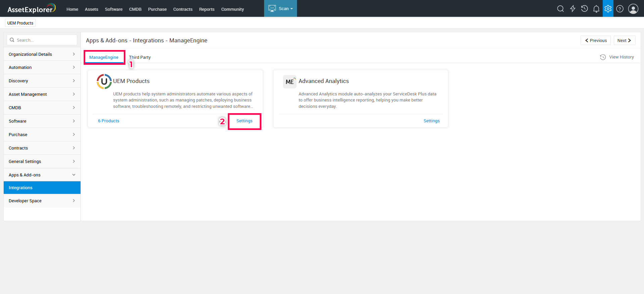Open the Assets menu
This screenshot has width=644, height=294.
pos(91,9)
